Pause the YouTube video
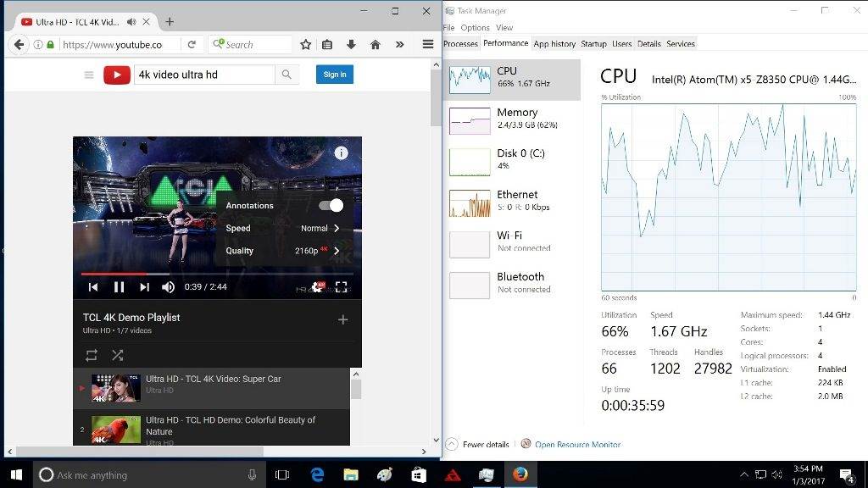Screen dimensions: 868x488 pos(119,287)
